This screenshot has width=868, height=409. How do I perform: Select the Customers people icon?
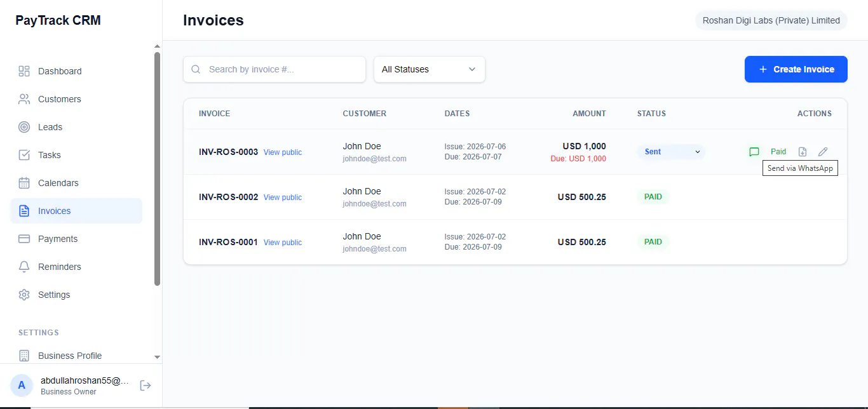(x=24, y=99)
